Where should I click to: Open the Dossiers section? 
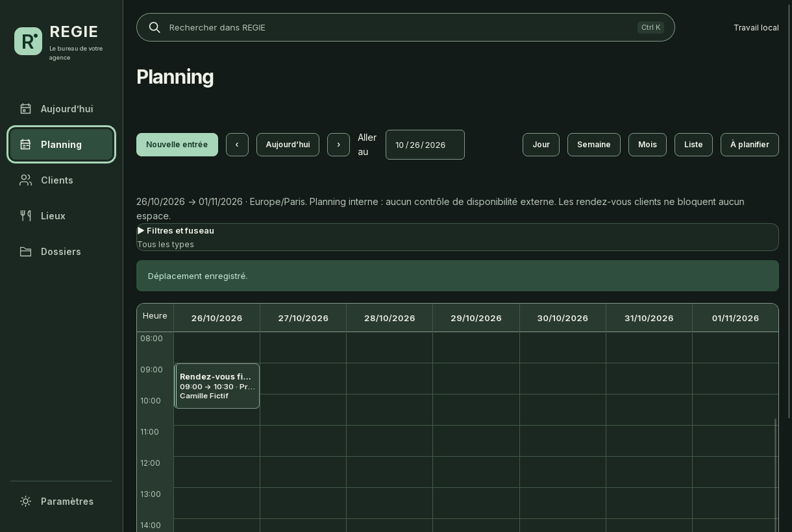(61, 251)
